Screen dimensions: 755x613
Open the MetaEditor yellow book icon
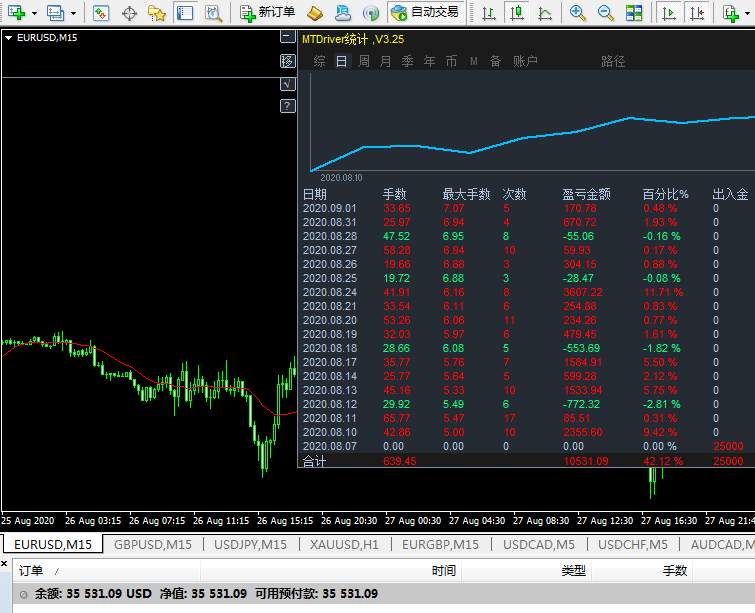tap(314, 13)
